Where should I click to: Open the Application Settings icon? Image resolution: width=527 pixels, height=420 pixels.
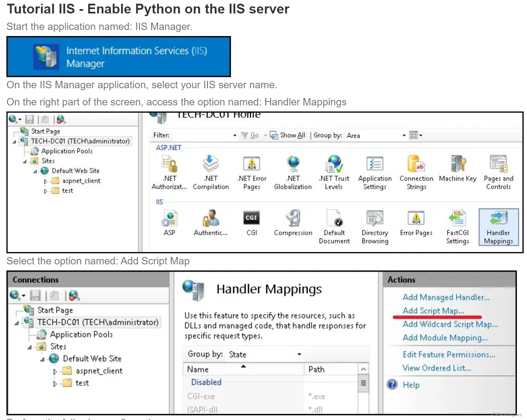375,173
